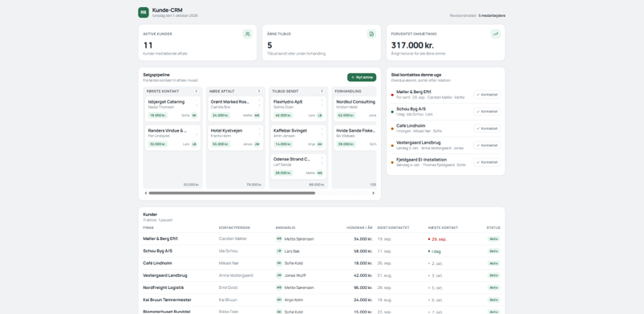
Task: Click AH avatar on Kaffebar Svinget card
Action: click(x=320, y=145)
